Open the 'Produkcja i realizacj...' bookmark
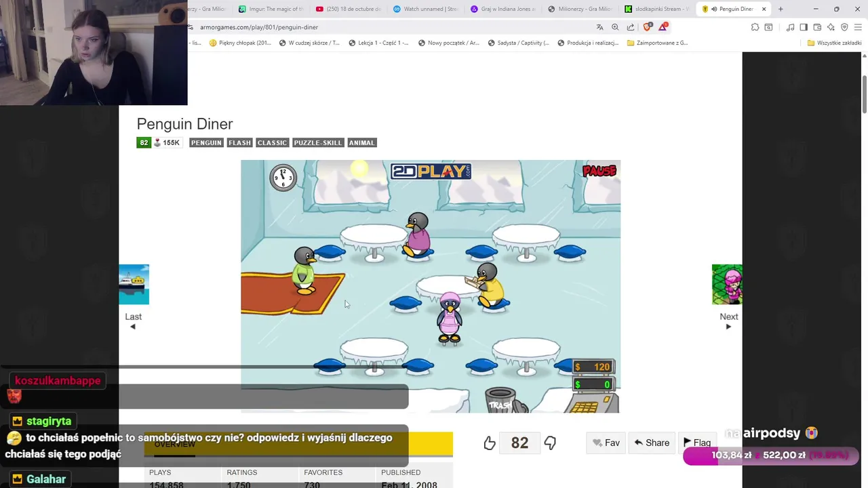The image size is (868, 488). (588, 43)
